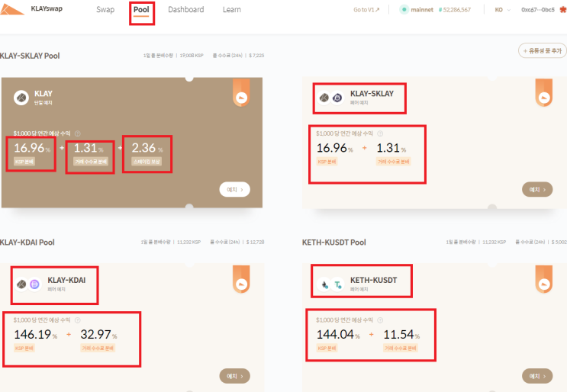Viewport: 567px width, 392px height.
Task: Select the Pool tab
Action: click(141, 10)
